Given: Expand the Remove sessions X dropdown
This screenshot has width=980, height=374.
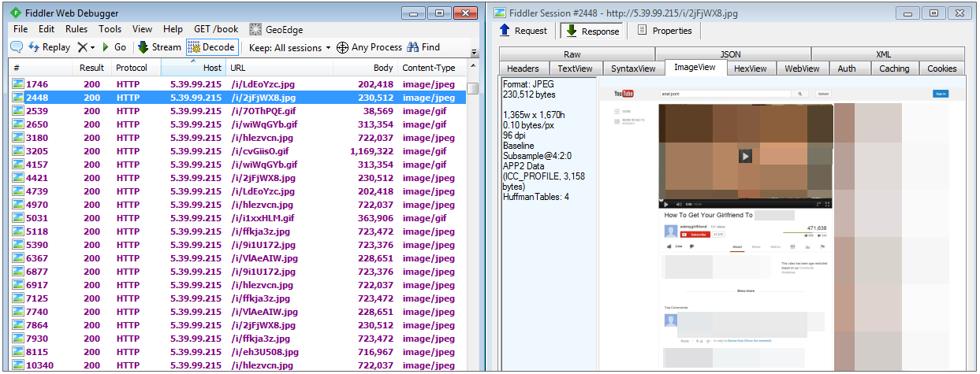Looking at the screenshot, I should pos(86,47).
